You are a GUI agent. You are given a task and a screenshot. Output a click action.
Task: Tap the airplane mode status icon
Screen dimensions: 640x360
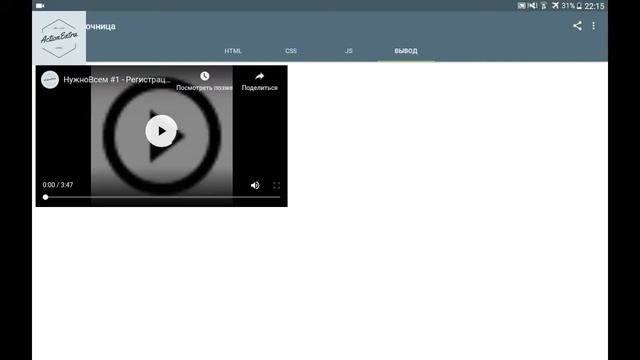tap(555, 5)
